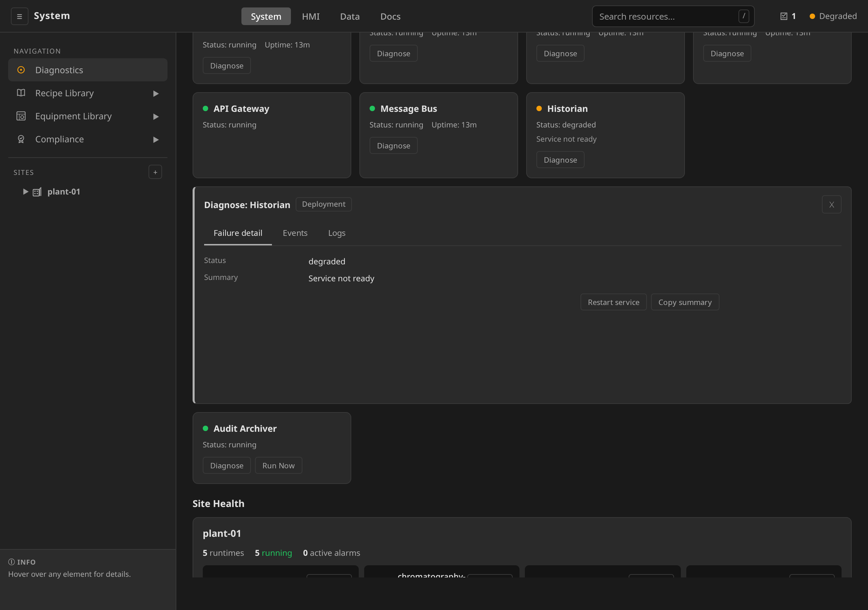
Task: Diagnose the Historian service
Action: click(560, 160)
